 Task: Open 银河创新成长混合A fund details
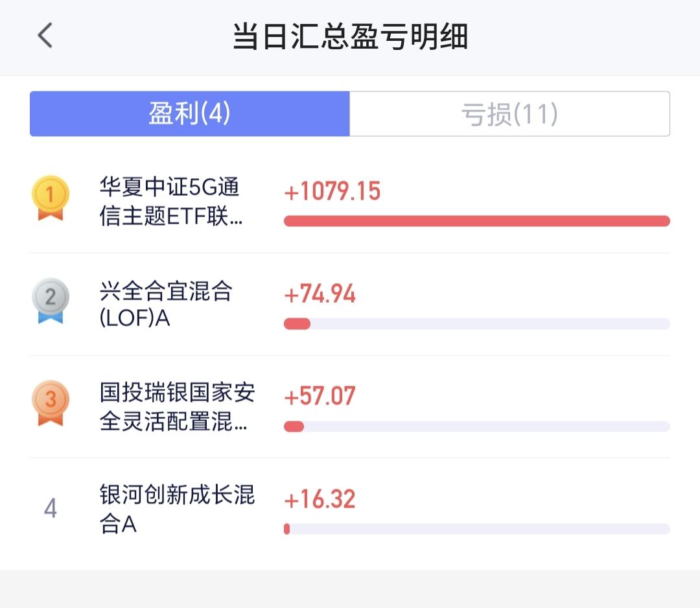pos(176,509)
